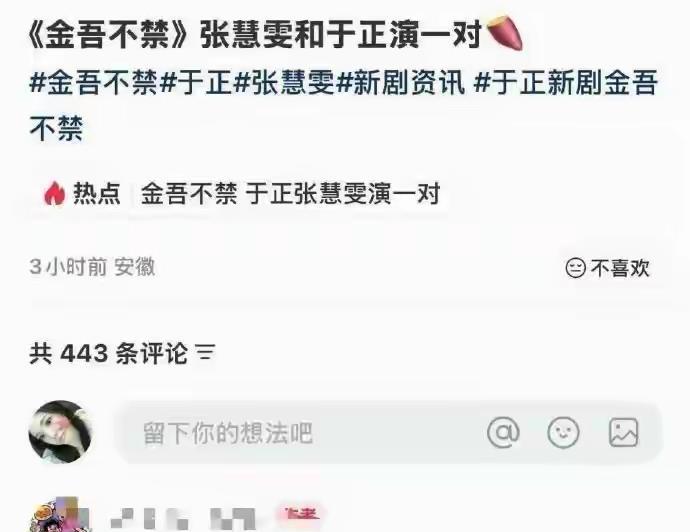Image resolution: width=690 pixels, height=532 pixels.
Task: Tap the pink badge beside commenter name
Action: click(298, 514)
